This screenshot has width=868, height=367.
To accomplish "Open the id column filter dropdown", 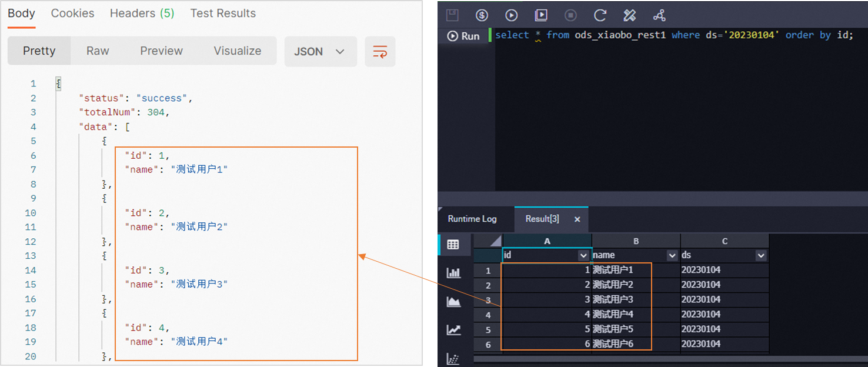I will click(x=584, y=255).
